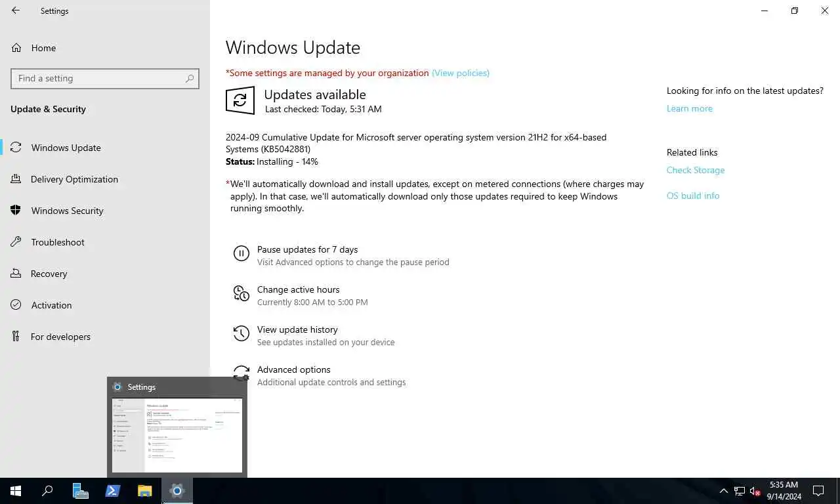Click the Delivery Optimization icon
Screen dimensions: 840x504
16,179
